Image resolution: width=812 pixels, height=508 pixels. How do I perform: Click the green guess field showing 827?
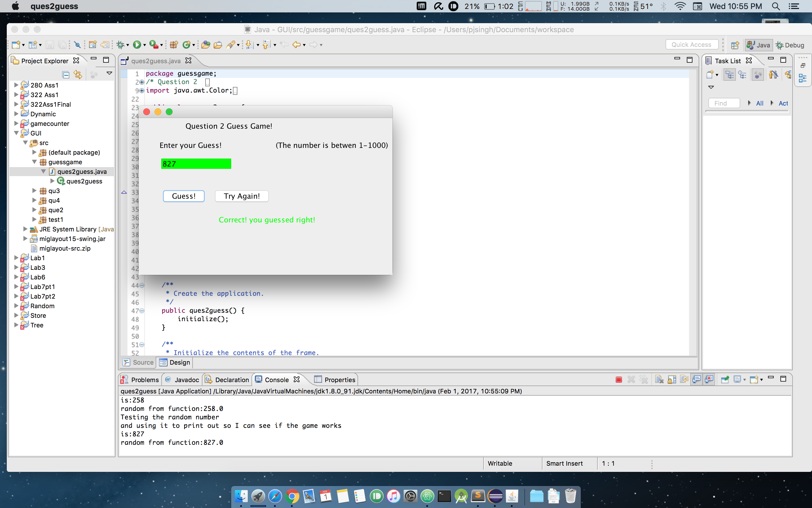tap(196, 164)
